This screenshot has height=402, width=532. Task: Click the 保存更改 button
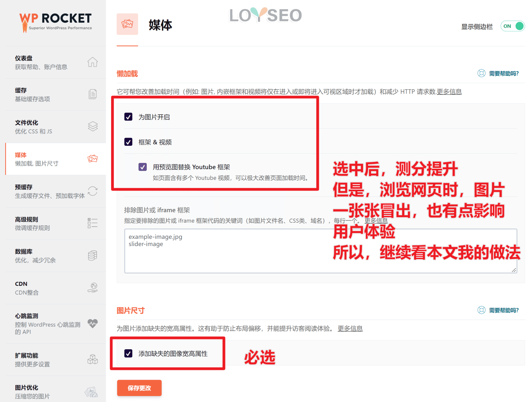pyautogui.click(x=139, y=388)
